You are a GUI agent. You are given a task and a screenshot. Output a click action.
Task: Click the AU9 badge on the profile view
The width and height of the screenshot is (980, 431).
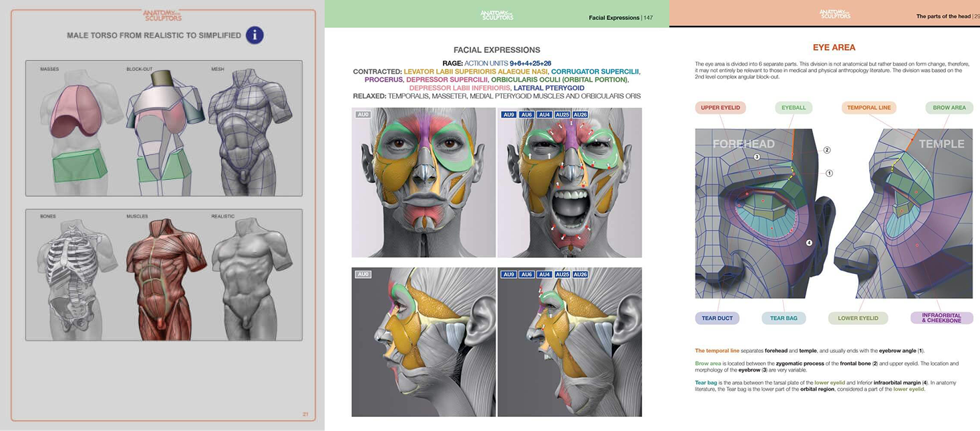coord(508,274)
